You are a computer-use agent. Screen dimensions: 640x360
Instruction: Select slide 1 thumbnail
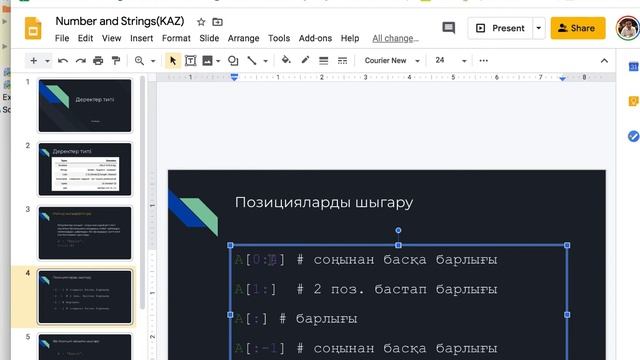pos(85,105)
